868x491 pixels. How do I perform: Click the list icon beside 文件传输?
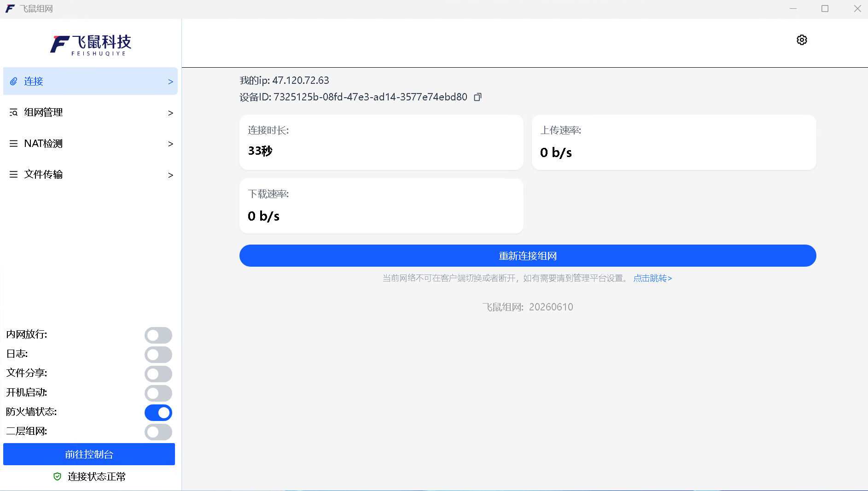(x=14, y=175)
